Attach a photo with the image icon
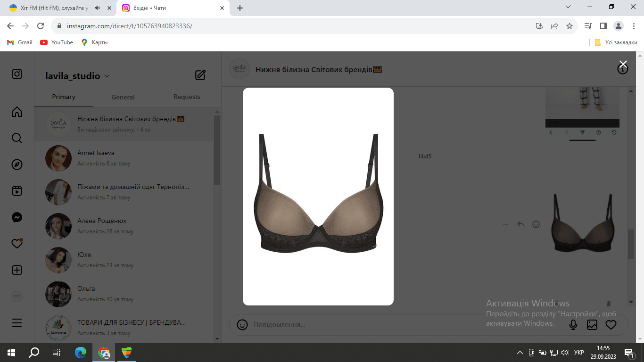This screenshot has width=644, height=362. click(592, 325)
